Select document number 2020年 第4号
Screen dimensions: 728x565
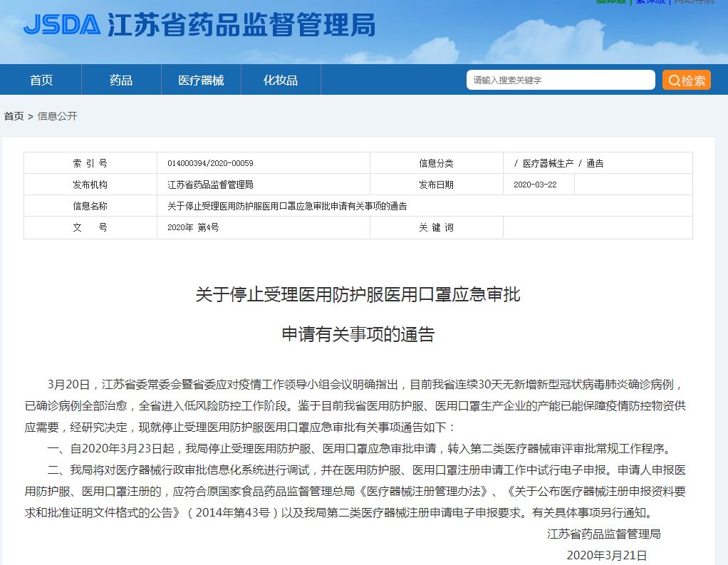pos(193,227)
